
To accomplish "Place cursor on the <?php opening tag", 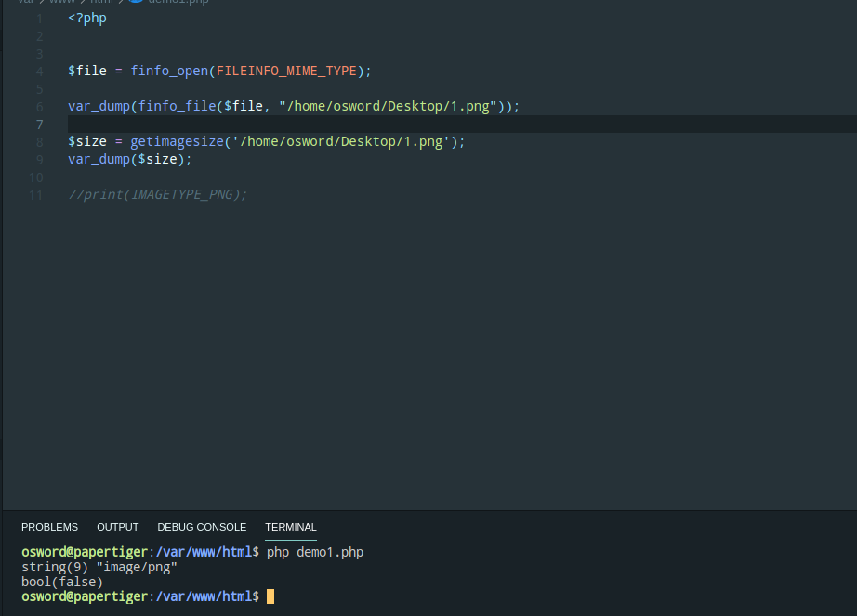I will point(87,19).
